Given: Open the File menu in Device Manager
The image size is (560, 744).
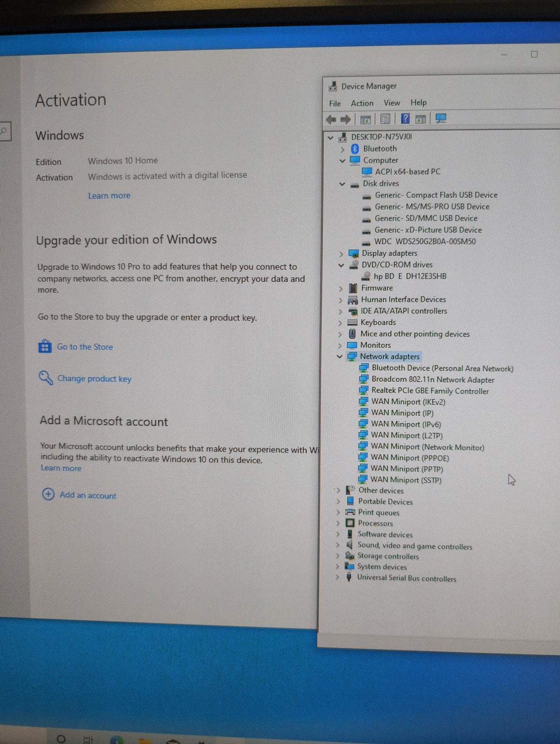Looking at the screenshot, I should [x=335, y=103].
